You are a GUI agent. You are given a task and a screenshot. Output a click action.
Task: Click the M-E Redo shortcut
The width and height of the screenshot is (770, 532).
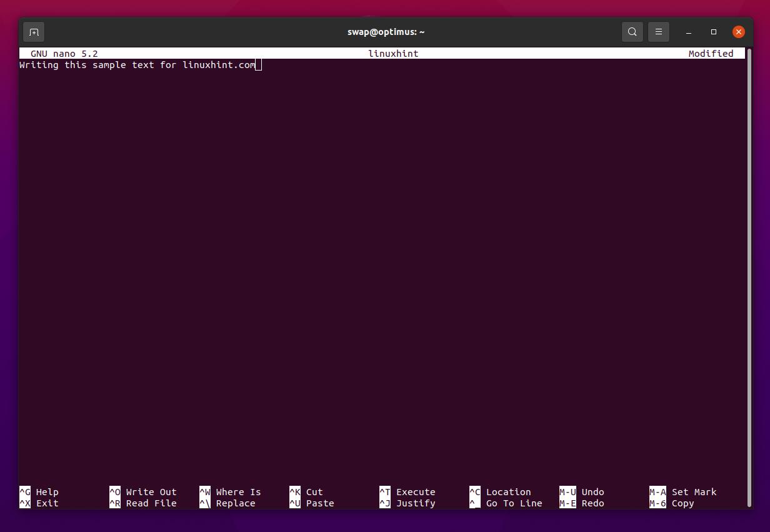pos(582,503)
